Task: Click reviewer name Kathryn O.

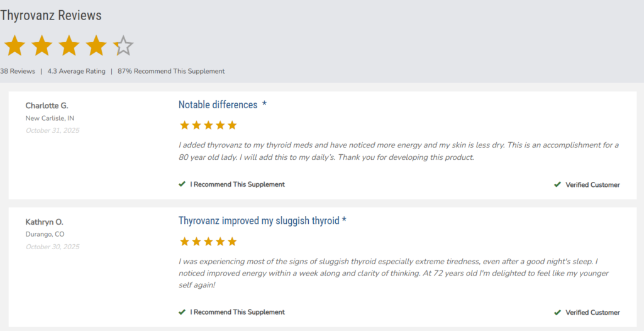Action: click(x=44, y=222)
